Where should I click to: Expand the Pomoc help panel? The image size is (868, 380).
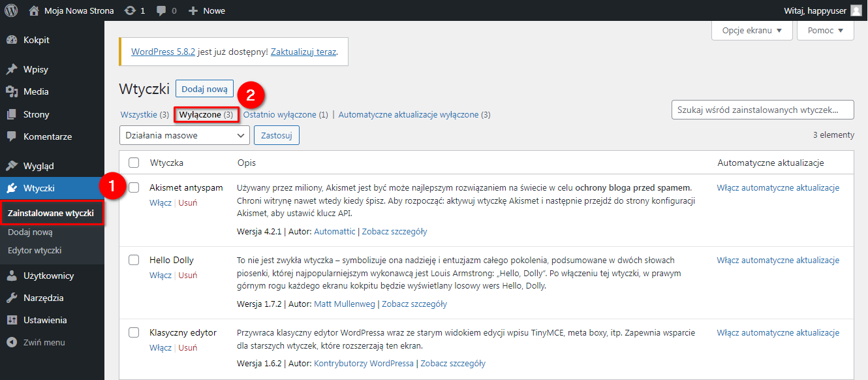tap(826, 31)
